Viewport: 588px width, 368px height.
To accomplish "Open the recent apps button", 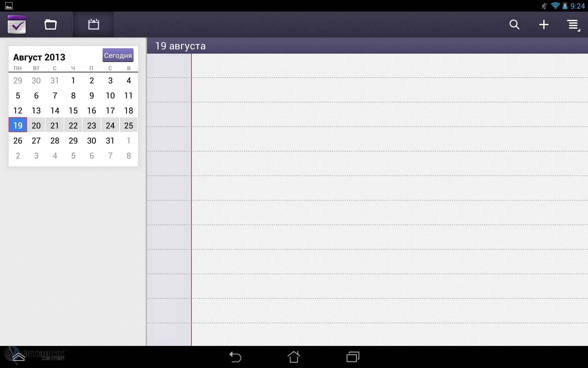I will click(x=353, y=357).
